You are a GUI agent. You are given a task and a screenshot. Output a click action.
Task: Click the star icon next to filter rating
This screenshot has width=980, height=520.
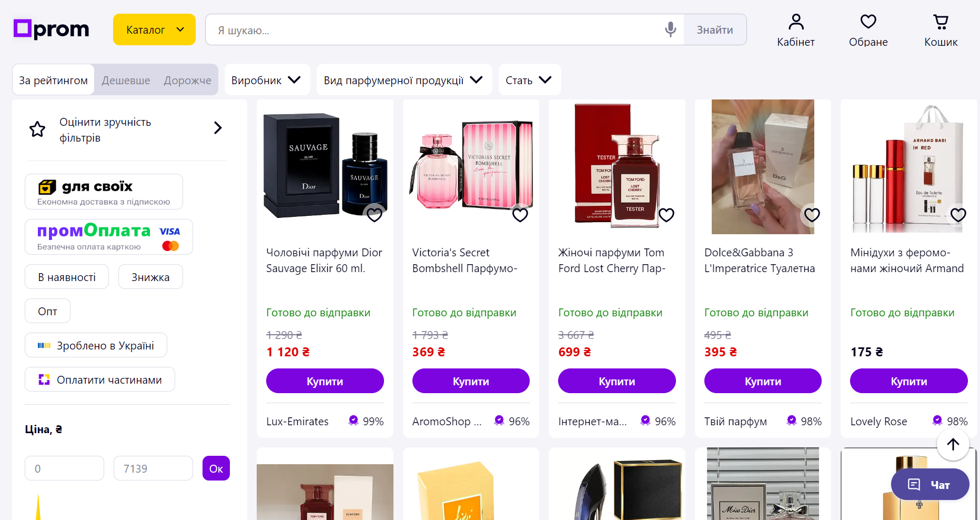(x=37, y=129)
